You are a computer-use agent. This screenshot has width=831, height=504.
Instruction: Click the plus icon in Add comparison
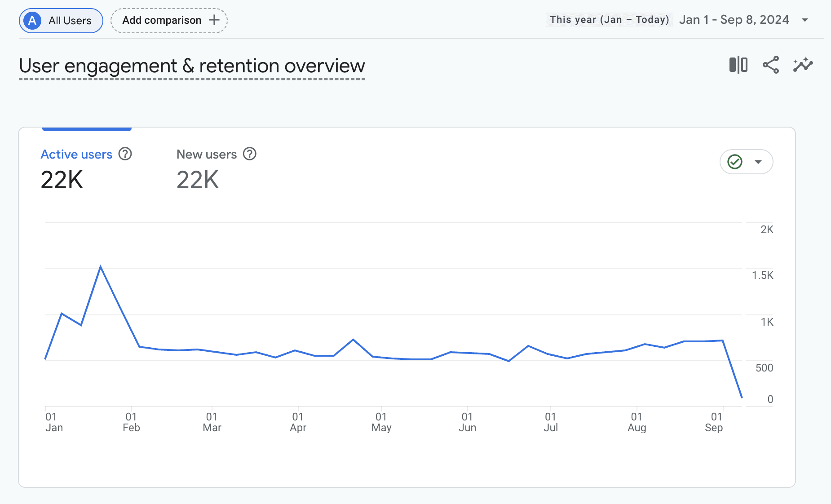214,20
